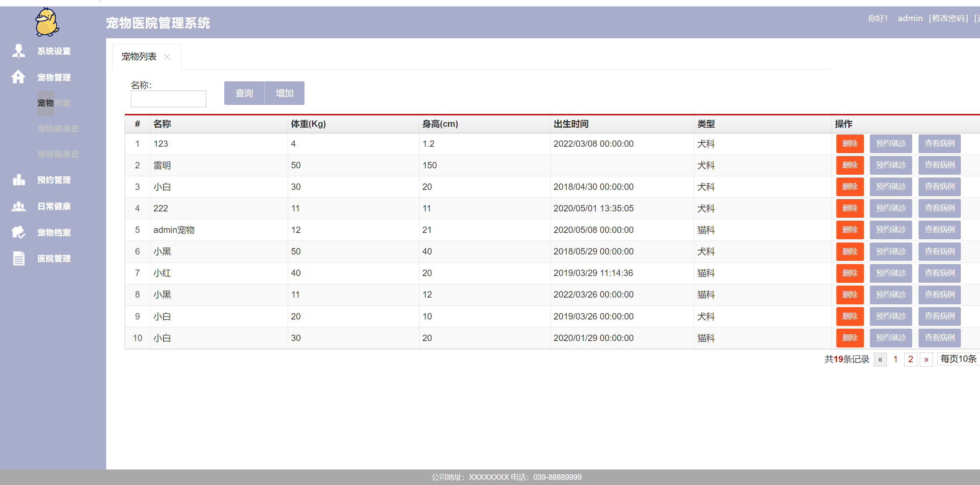Open 宠物健康史 submenu item
Image resolution: width=980 pixels, height=485 pixels.
point(58,128)
